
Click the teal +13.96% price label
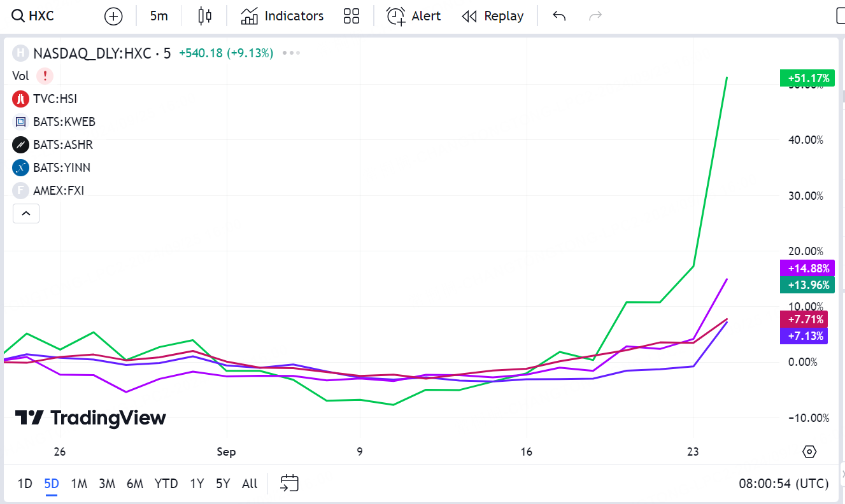807,284
